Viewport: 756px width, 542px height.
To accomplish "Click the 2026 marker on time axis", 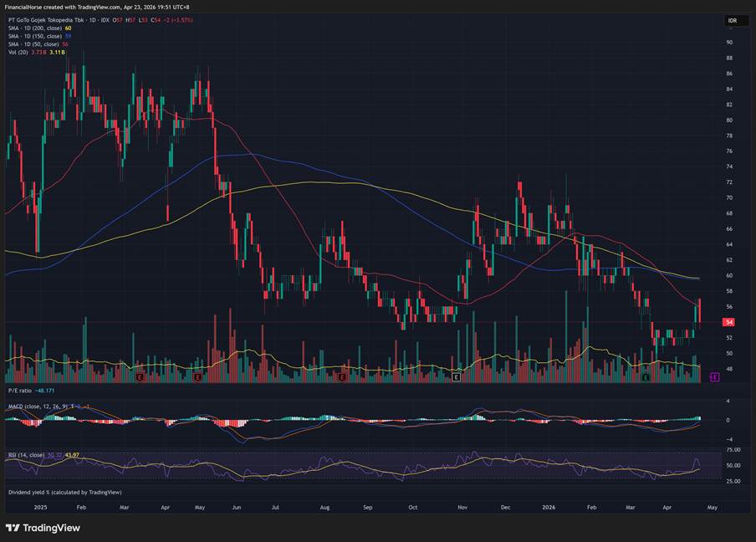I will (x=549, y=507).
